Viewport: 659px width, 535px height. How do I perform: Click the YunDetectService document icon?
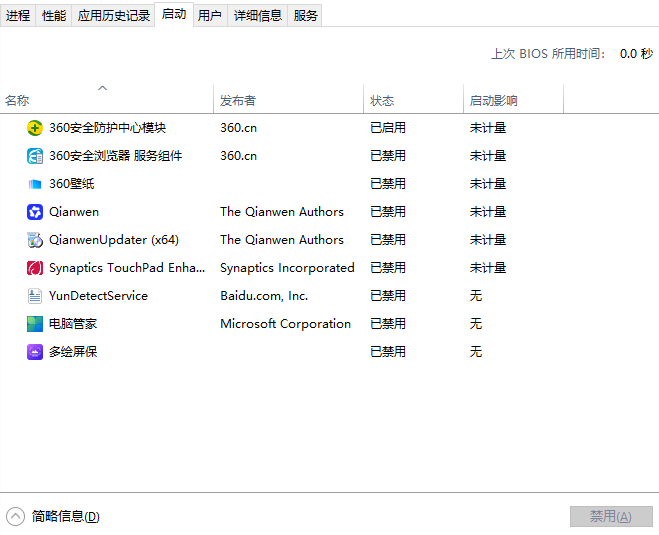35,296
